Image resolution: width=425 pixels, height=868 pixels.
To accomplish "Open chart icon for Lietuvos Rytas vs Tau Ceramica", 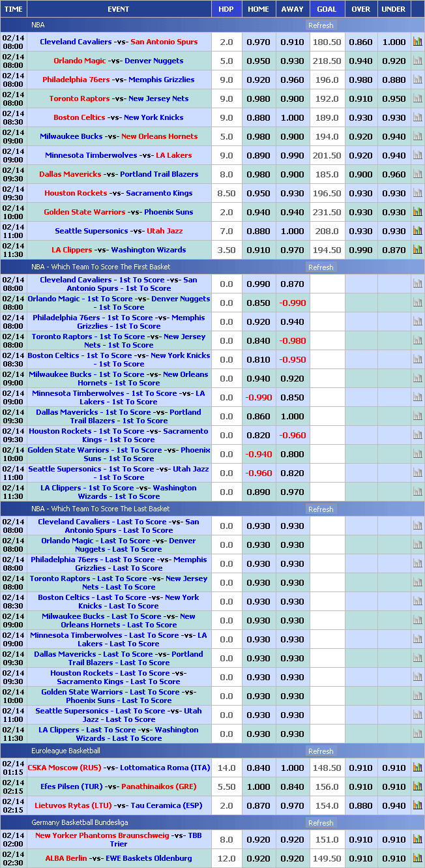I will [x=417, y=805].
